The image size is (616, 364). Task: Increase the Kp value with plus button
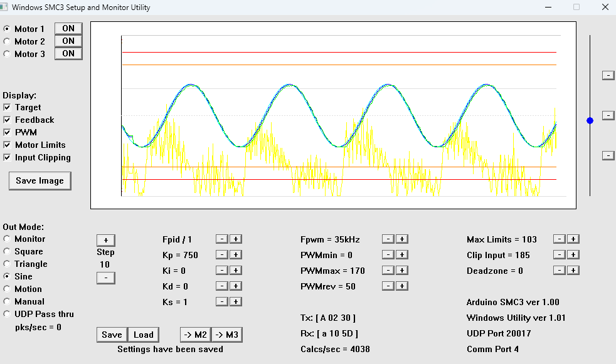click(x=235, y=255)
